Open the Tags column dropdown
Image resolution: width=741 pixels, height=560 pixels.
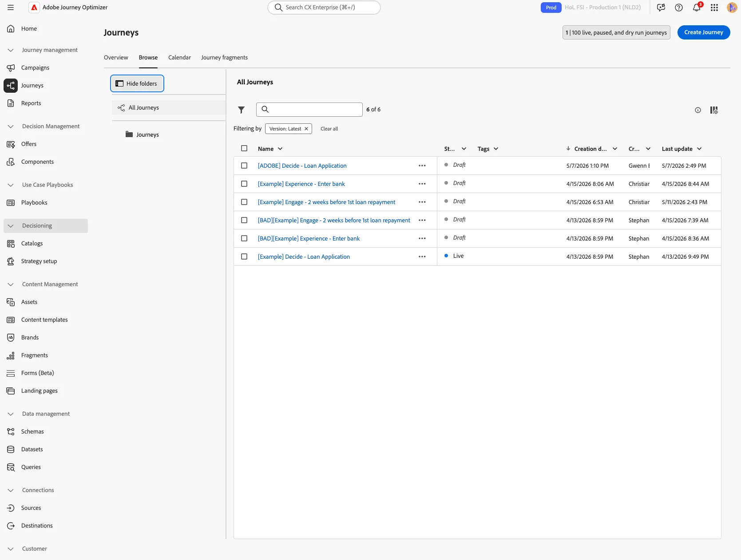[x=496, y=149]
